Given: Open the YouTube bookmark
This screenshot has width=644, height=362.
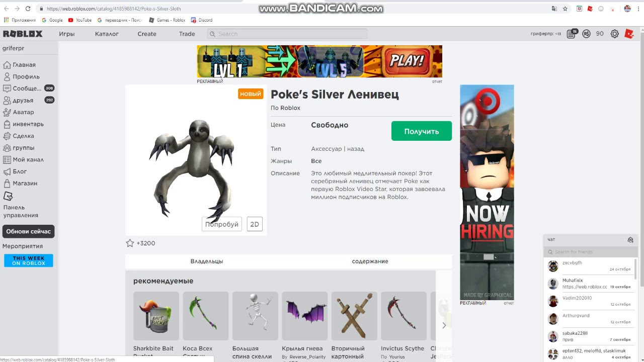Looking at the screenshot, I should click(80, 20).
